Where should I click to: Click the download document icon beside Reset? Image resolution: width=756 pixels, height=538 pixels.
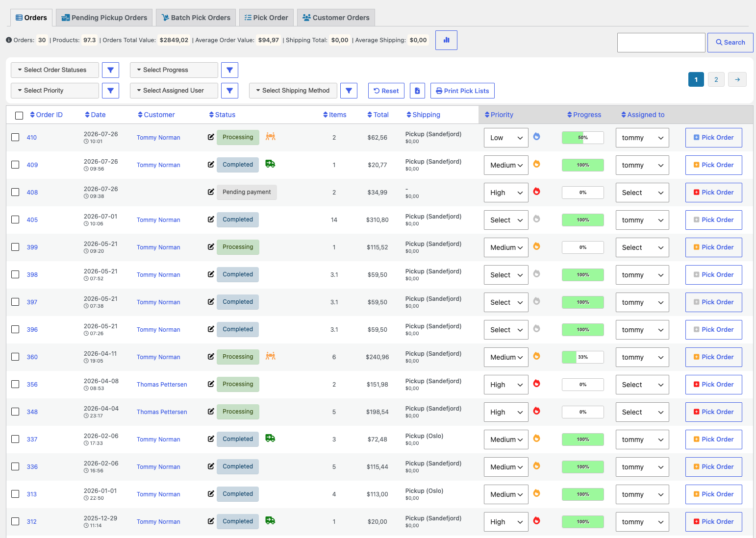pos(417,91)
